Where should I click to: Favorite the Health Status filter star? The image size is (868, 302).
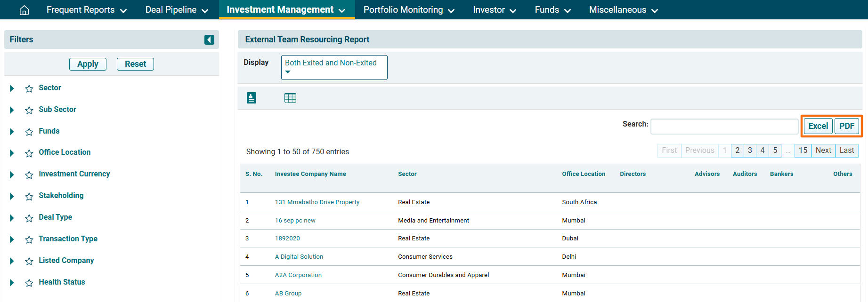coord(29,283)
